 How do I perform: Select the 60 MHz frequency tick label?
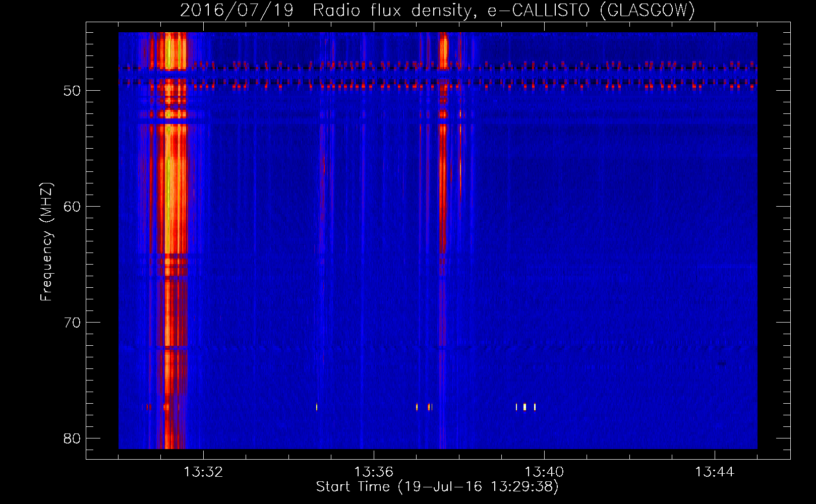coord(72,207)
